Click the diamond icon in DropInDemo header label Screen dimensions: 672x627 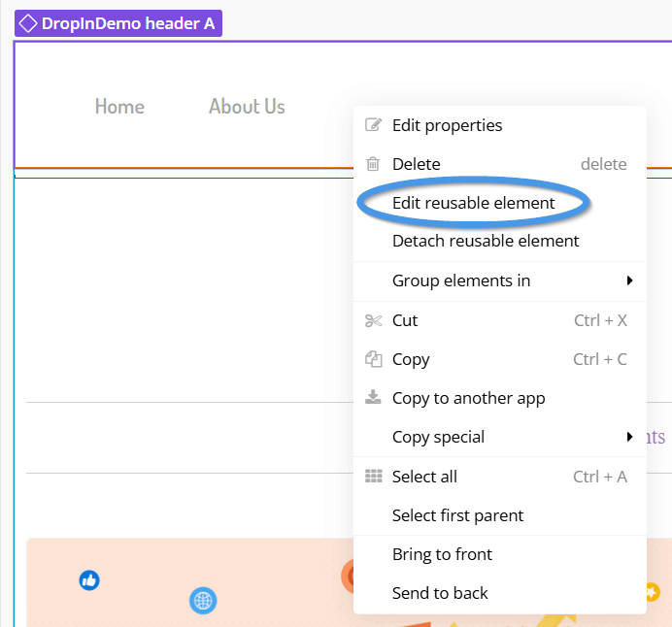[28, 23]
